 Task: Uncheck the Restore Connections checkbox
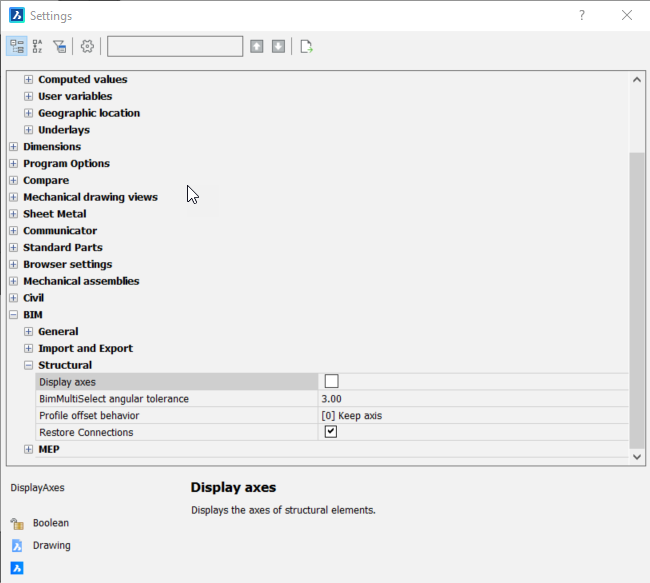(331, 432)
